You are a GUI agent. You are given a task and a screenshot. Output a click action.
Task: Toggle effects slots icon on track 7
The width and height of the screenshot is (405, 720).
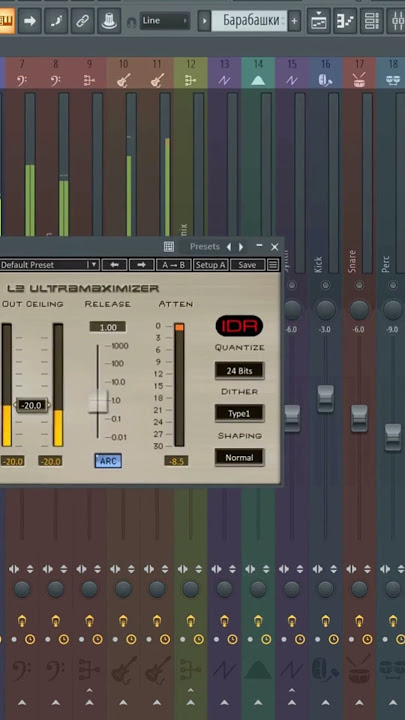pos(22,621)
